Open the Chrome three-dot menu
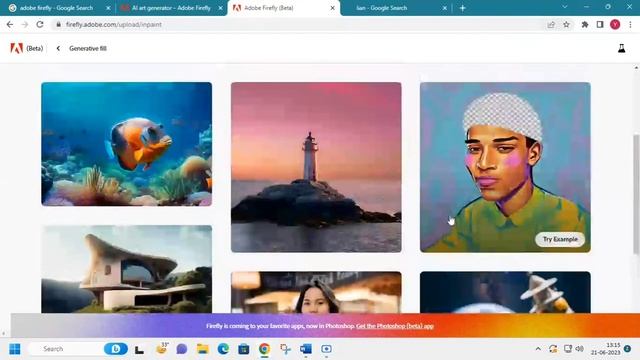 pos(630,24)
